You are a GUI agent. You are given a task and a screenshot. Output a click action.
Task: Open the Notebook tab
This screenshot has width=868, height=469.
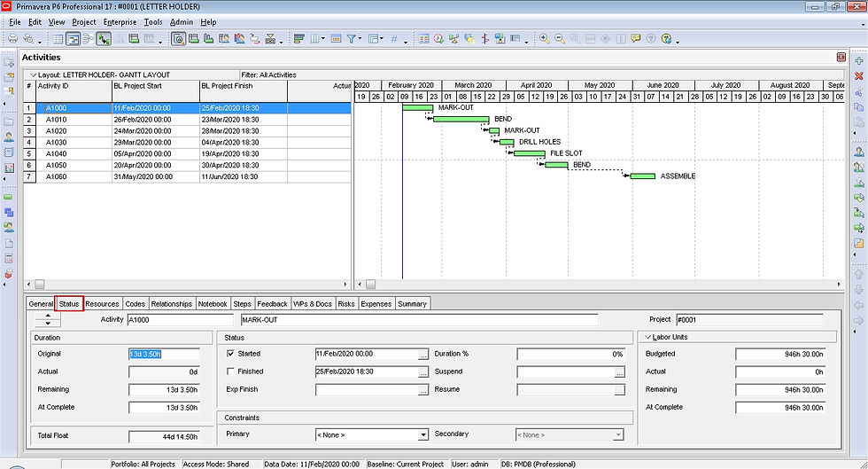point(213,304)
